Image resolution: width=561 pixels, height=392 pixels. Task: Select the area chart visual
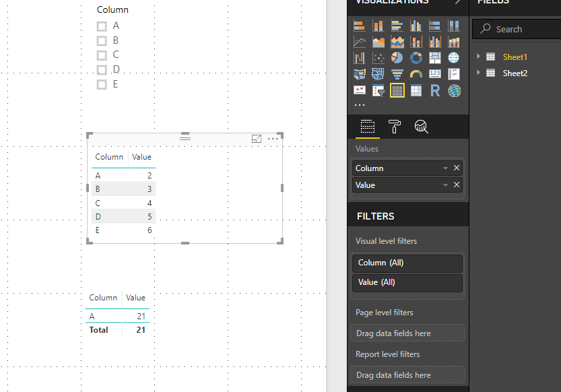pyautogui.click(x=378, y=42)
